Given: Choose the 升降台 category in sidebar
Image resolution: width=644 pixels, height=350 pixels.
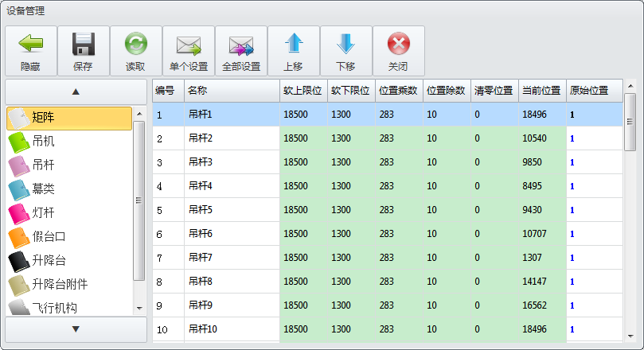Looking at the screenshot, I should pos(68,260).
